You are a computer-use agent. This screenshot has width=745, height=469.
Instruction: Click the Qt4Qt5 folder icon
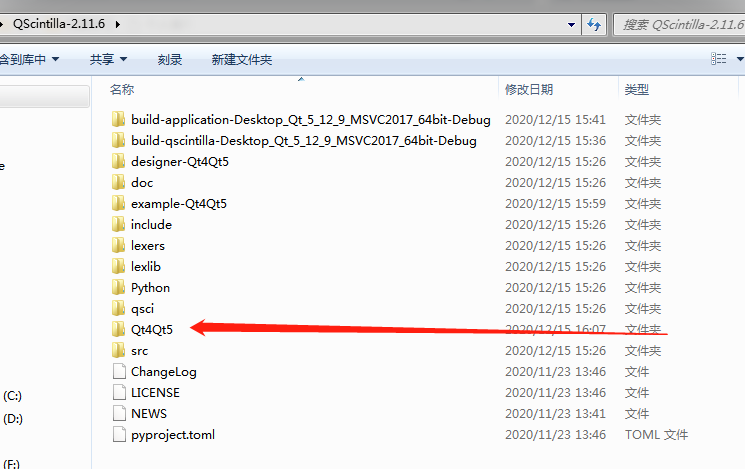click(x=118, y=329)
